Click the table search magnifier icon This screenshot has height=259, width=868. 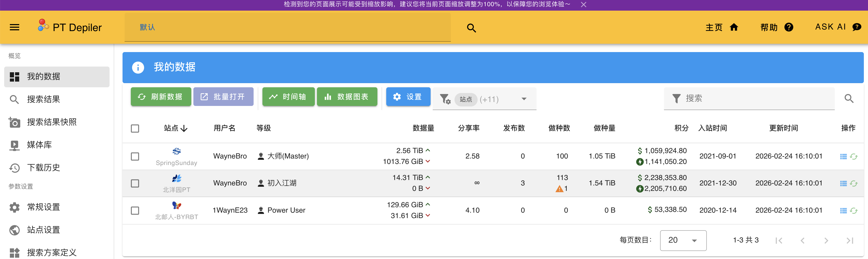(849, 99)
